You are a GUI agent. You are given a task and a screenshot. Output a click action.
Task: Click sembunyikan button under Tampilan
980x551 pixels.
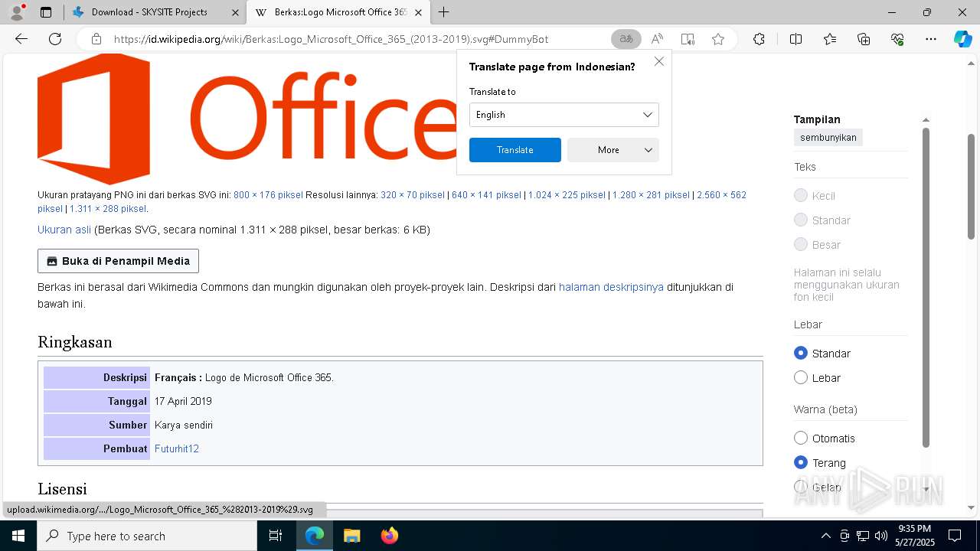[828, 138]
